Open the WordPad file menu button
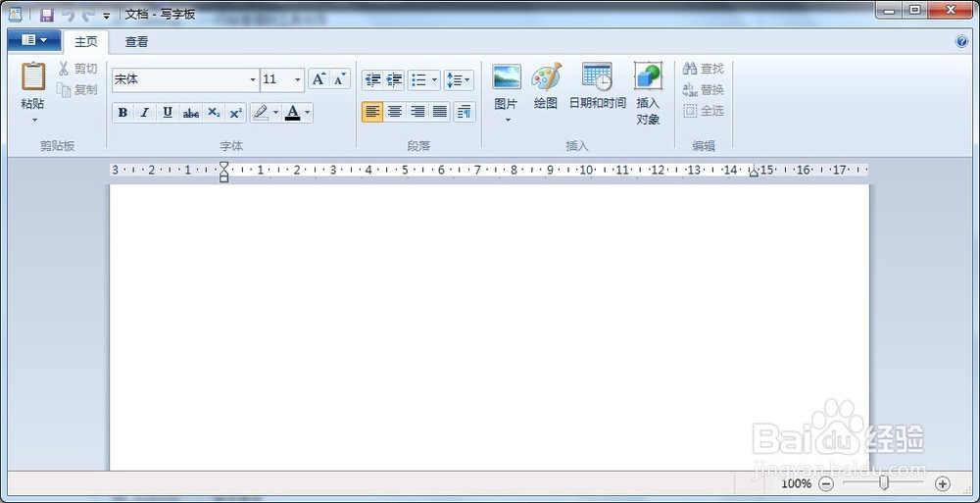980x503 pixels. (34, 40)
